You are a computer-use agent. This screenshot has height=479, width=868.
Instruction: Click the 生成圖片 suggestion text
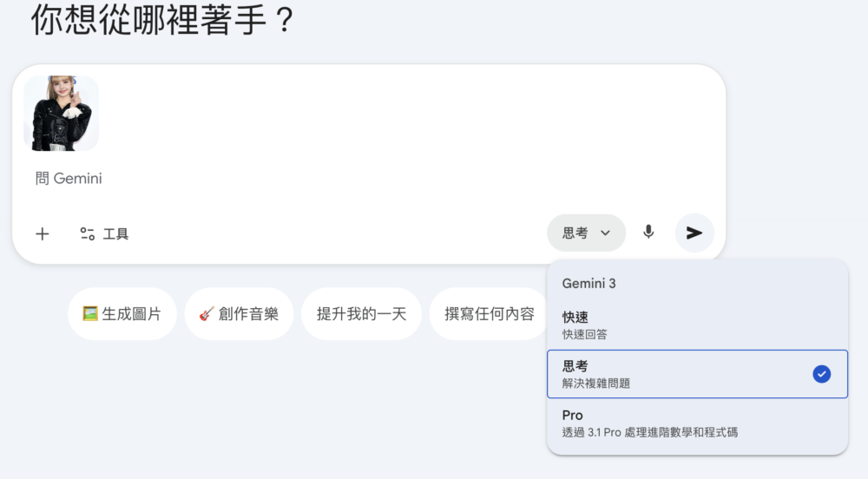(x=132, y=314)
